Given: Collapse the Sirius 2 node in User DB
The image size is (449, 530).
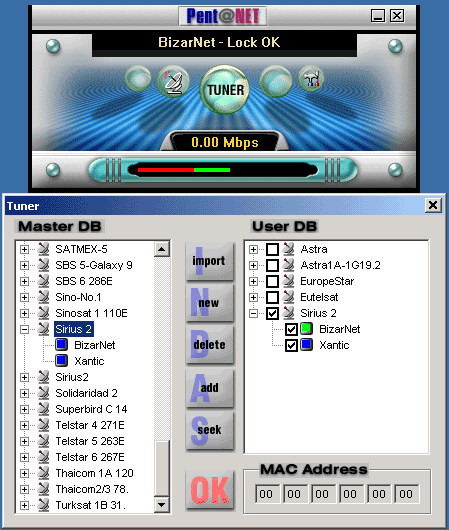Looking at the screenshot, I should 253,313.
